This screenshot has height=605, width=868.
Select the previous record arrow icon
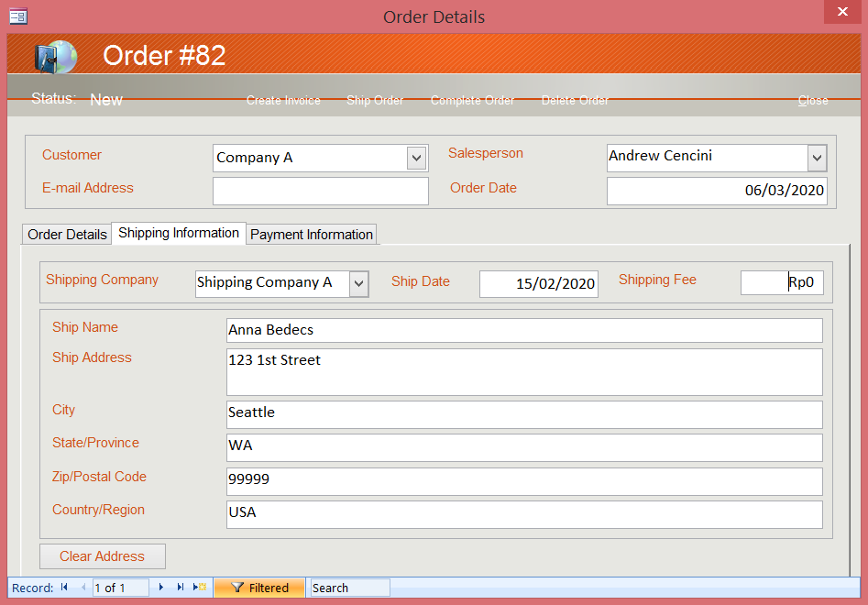(x=82, y=588)
